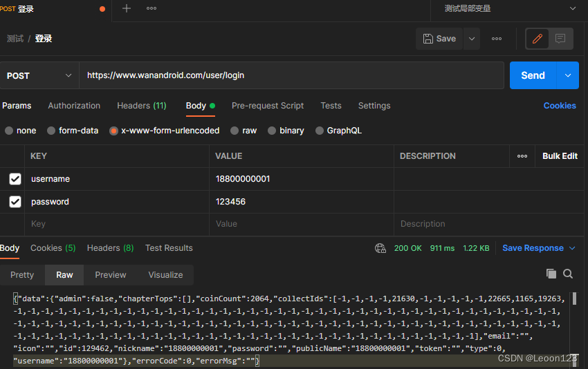Switch to the Authorization tab
The image size is (588, 369).
click(74, 106)
